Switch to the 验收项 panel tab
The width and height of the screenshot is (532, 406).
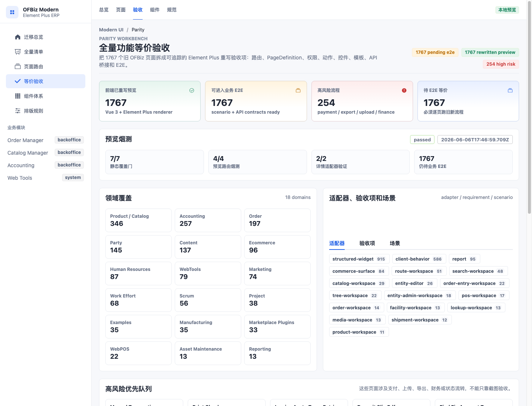tap(367, 243)
